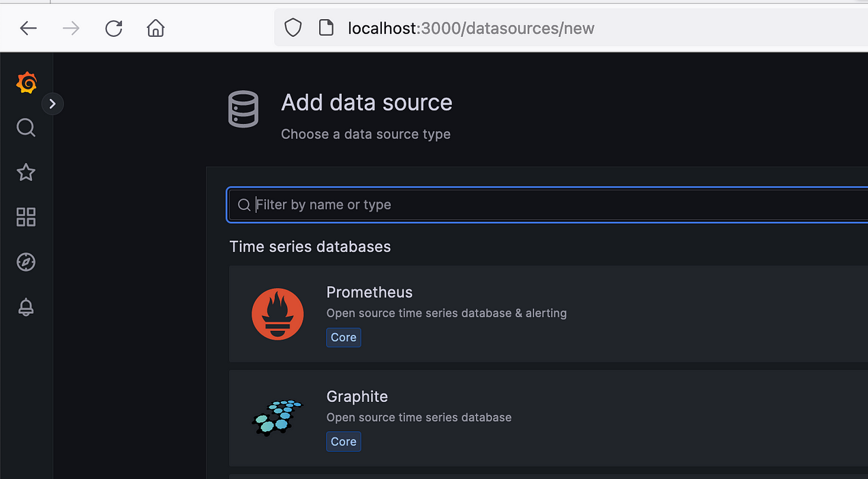The width and height of the screenshot is (868, 479).
Task: Select the Graphite data source
Action: tap(548, 418)
